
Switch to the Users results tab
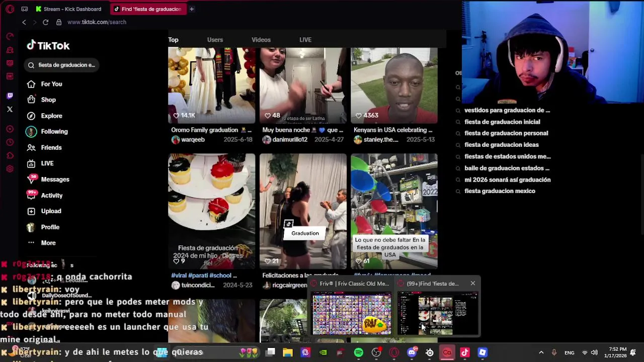click(215, 40)
